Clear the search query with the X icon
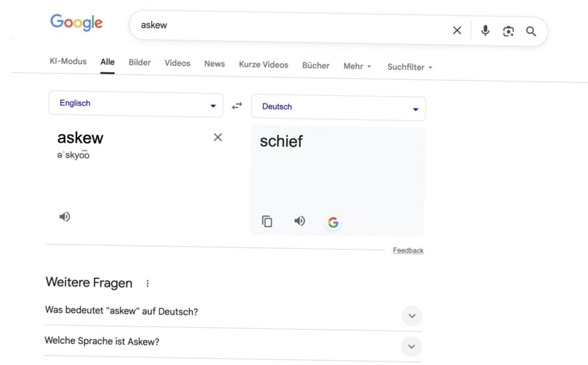The image size is (588, 365). (457, 31)
